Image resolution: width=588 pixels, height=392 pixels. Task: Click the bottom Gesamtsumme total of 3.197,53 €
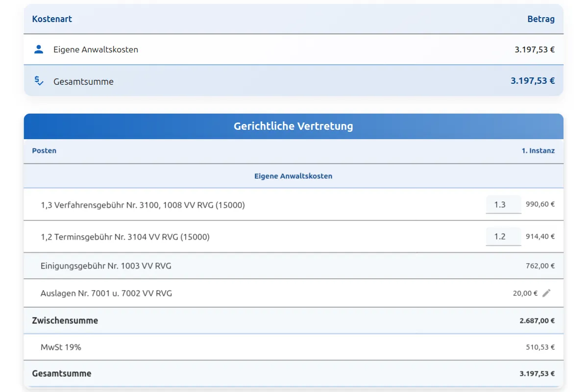537,373
